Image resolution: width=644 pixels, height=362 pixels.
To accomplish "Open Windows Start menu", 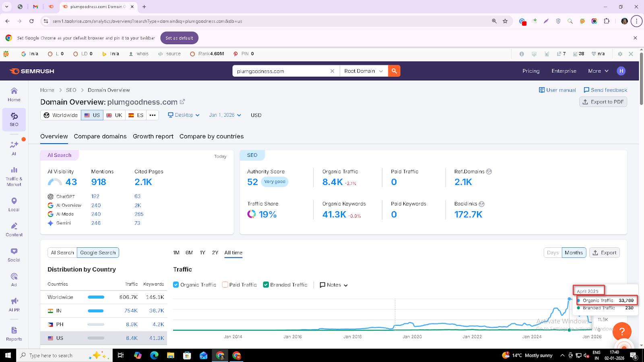I will (8, 355).
